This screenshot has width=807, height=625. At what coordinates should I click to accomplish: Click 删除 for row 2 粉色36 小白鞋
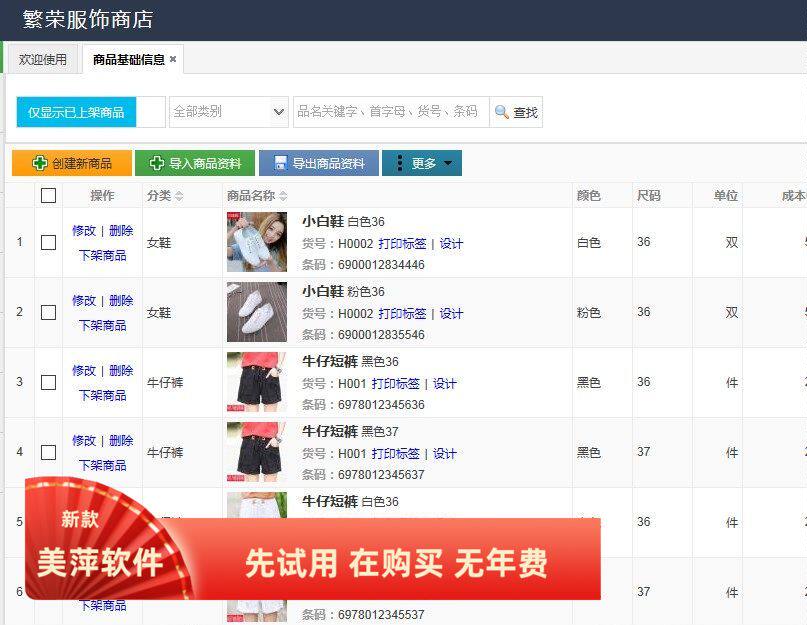pyautogui.click(x=121, y=301)
